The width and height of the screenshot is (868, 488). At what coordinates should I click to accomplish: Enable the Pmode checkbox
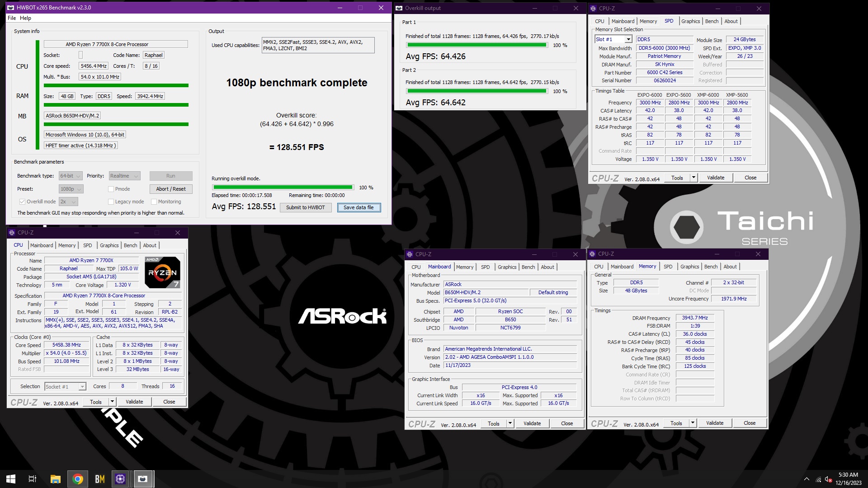point(111,189)
